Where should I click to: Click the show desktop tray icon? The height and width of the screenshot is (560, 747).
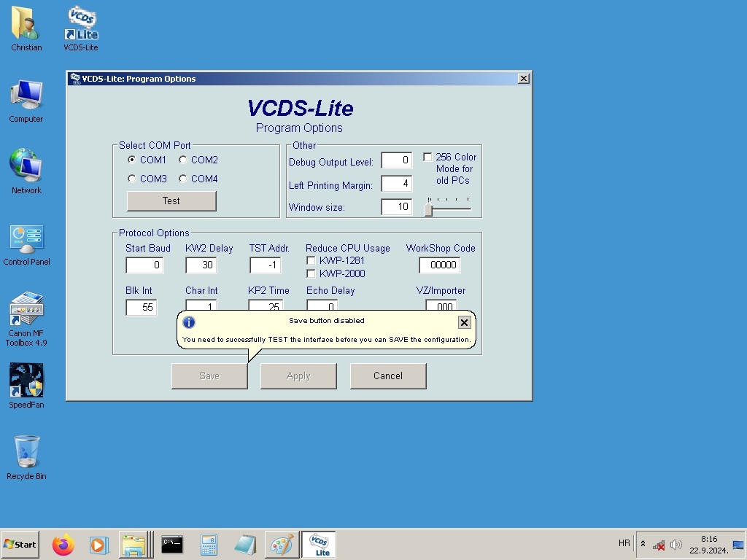click(x=738, y=544)
